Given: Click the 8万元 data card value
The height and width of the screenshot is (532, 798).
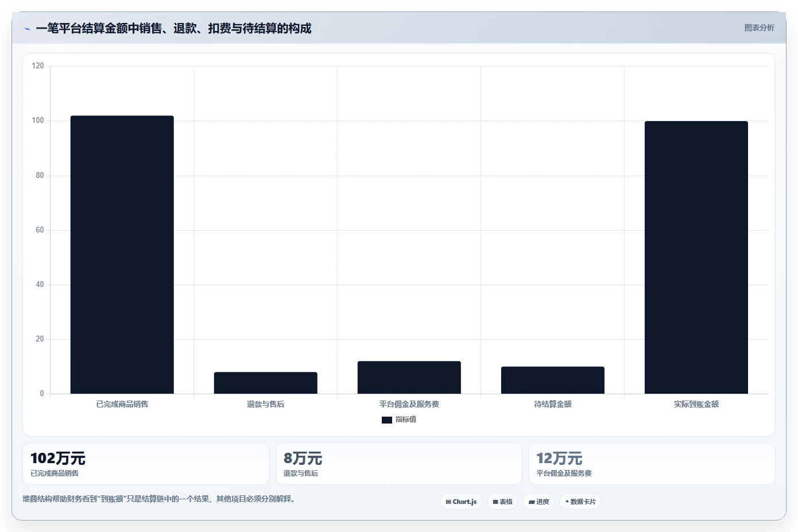Looking at the screenshot, I should point(303,459).
